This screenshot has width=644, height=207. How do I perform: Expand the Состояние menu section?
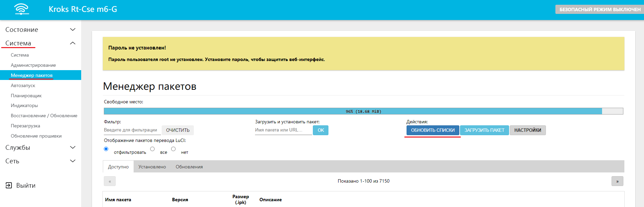coord(72,30)
